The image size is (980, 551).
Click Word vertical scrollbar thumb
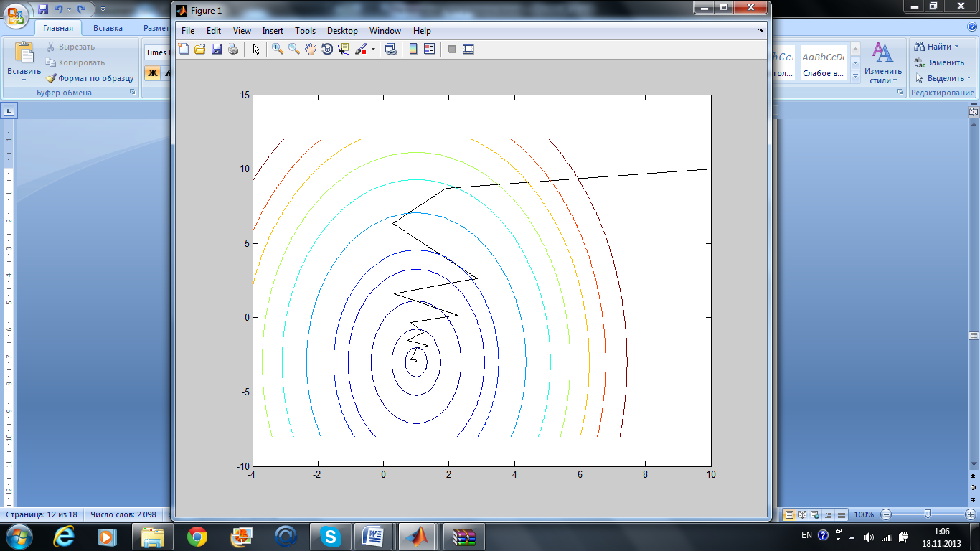coord(974,336)
